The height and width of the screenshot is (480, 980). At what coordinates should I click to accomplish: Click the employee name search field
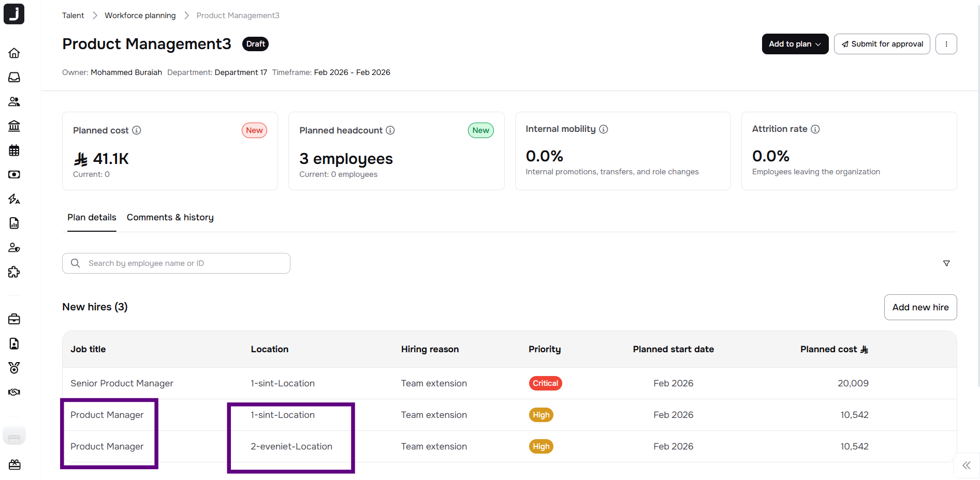pos(176,263)
